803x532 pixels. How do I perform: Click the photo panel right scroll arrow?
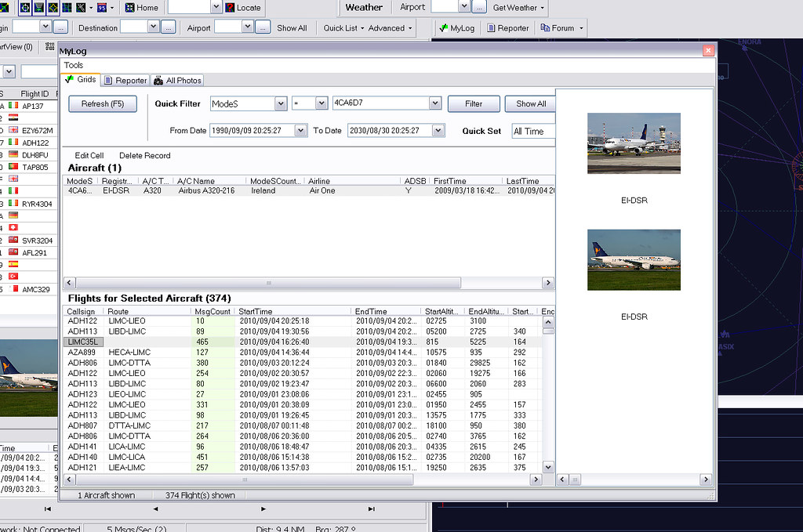(707, 480)
